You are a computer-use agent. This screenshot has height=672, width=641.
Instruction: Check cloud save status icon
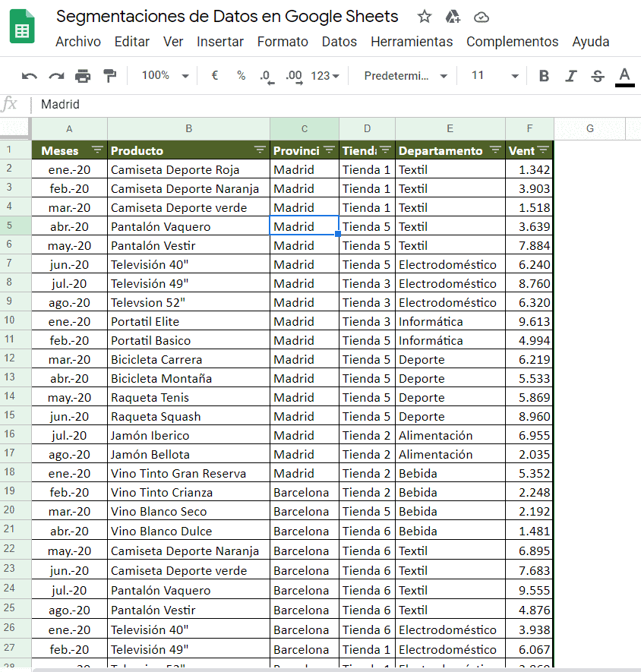point(482,17)
